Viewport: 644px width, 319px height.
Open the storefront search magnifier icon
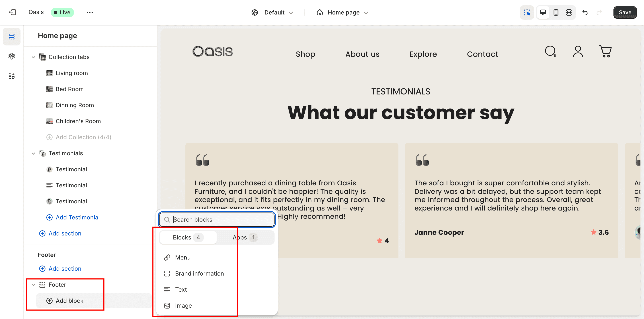tap(550, 51)
